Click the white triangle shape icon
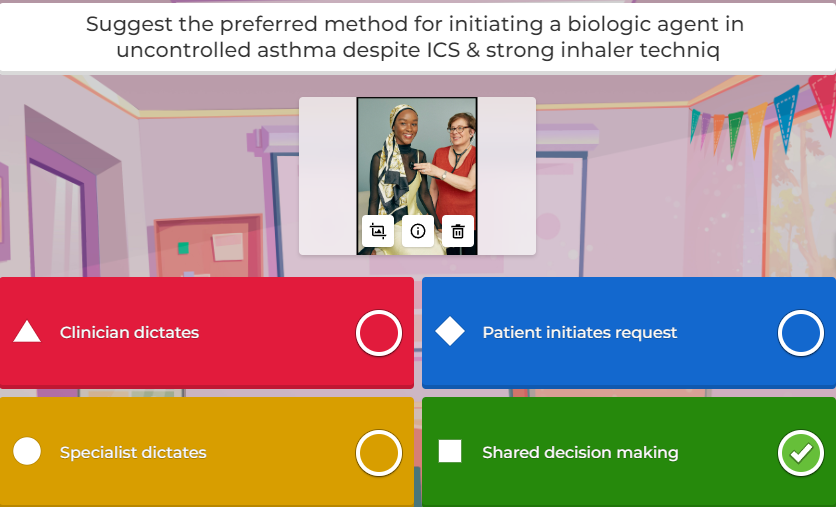Screen dimensions: 836x507 [27, 332]
